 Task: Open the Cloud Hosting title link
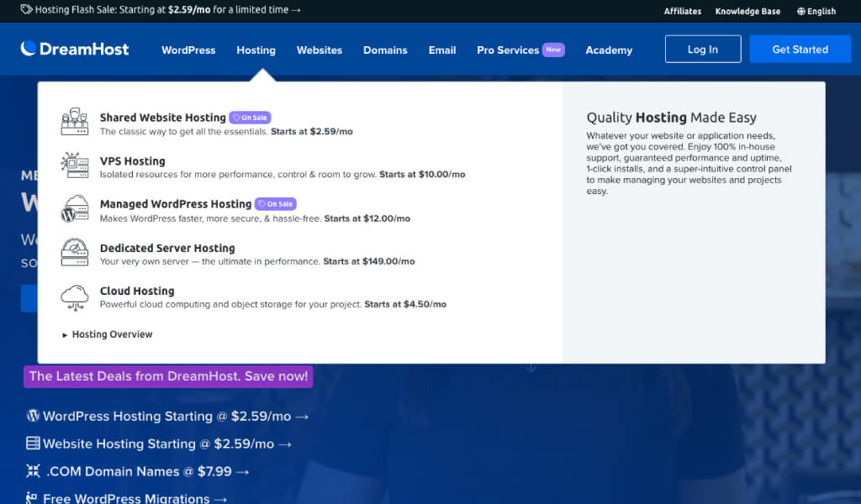tap(137, 291)
